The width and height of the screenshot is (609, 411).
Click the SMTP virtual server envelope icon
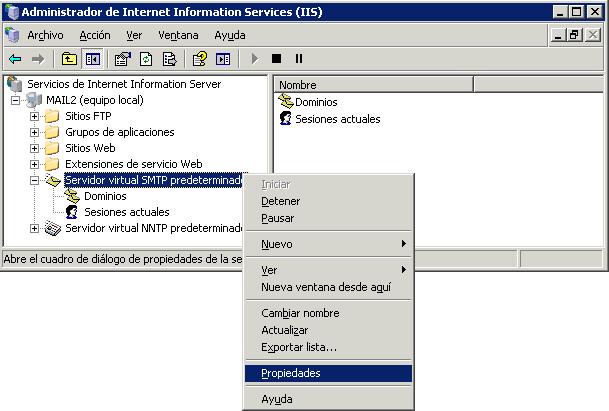[53, 180]
